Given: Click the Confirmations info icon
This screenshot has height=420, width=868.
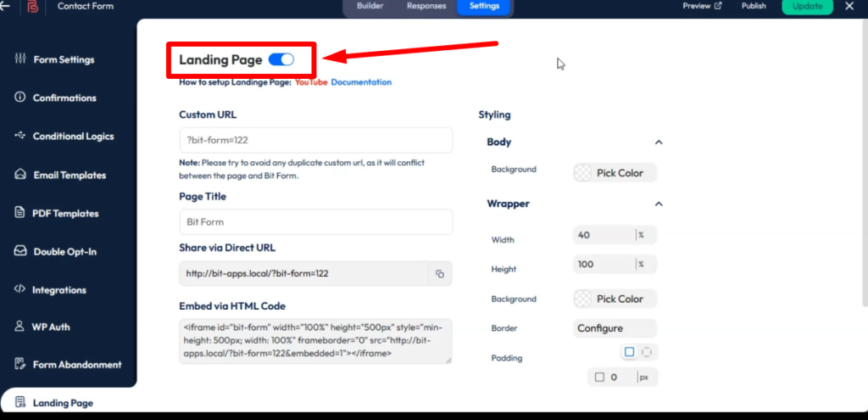Looking at the screenshot, I should 20,97.
